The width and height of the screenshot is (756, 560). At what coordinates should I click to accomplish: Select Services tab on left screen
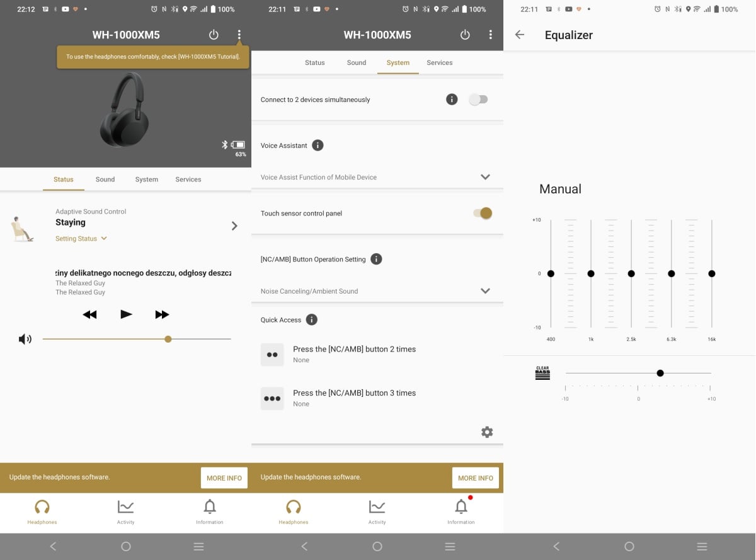coord(188,180)
